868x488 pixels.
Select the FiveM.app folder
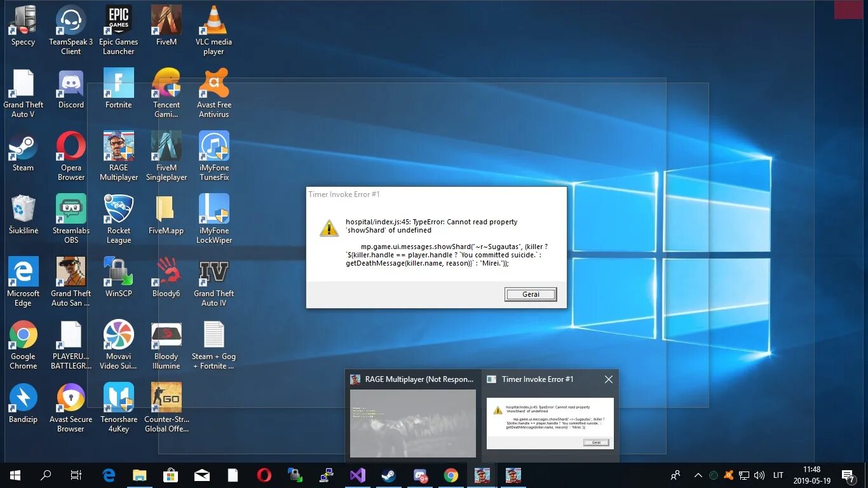coord(166,215)
